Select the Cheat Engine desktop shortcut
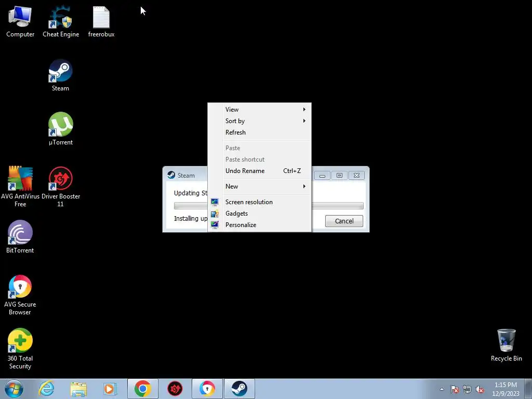Viewport: 532px width, 399px height. tap(61, 22)
